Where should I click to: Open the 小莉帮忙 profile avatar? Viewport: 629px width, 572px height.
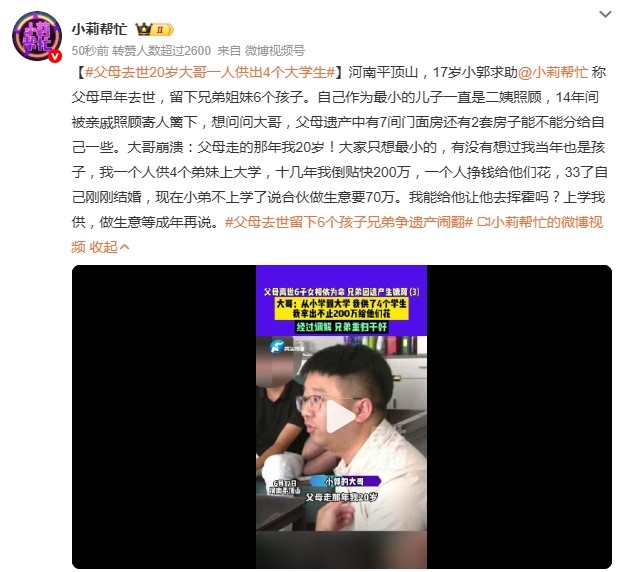click(x=37, y=37)
